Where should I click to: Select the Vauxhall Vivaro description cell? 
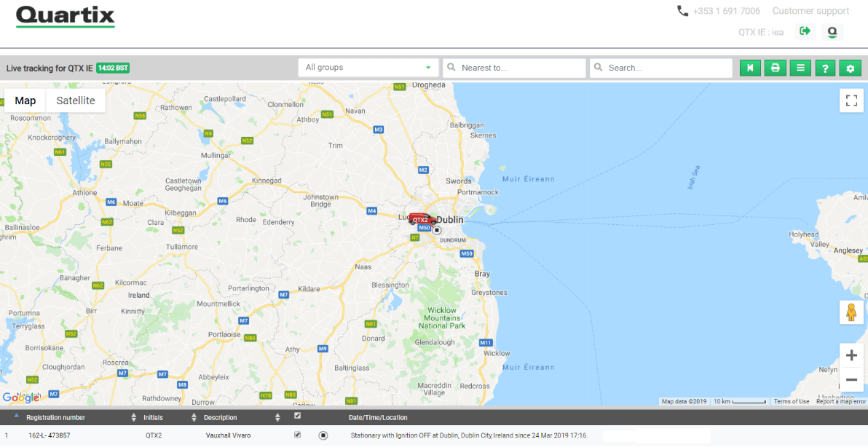[228, 435]
